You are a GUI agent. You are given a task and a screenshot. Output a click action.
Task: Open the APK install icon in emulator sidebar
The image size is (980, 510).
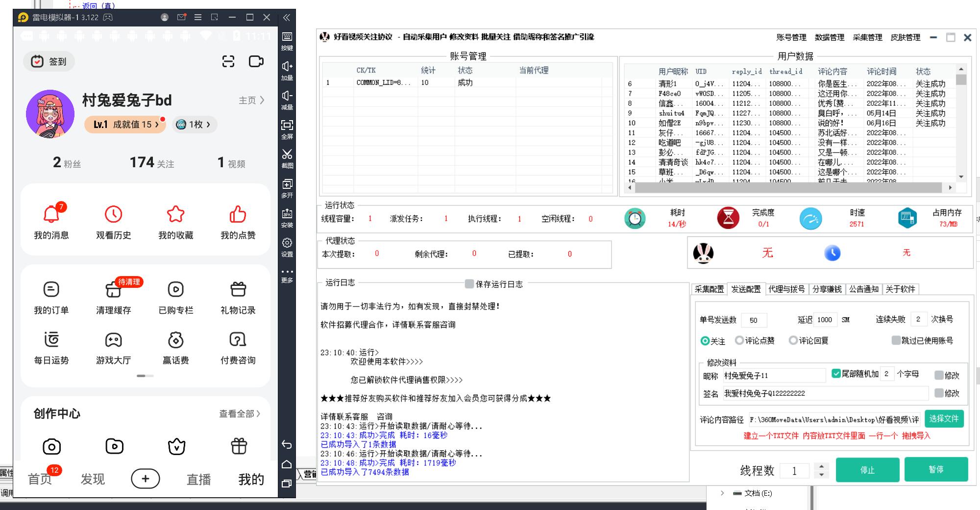pyautogui.click(x=287, y=214)
